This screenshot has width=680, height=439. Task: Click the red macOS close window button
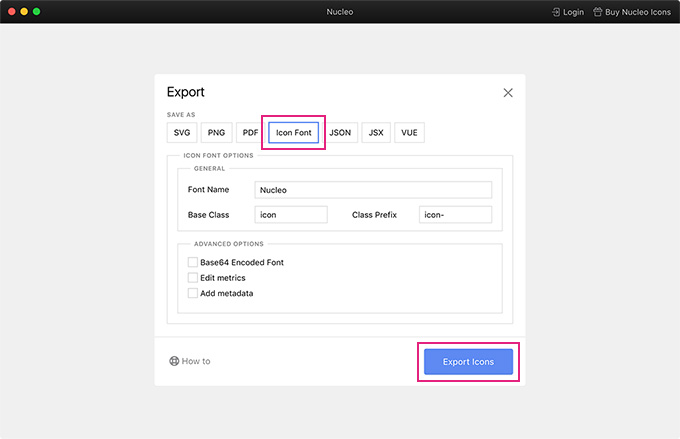click(12, 11)
